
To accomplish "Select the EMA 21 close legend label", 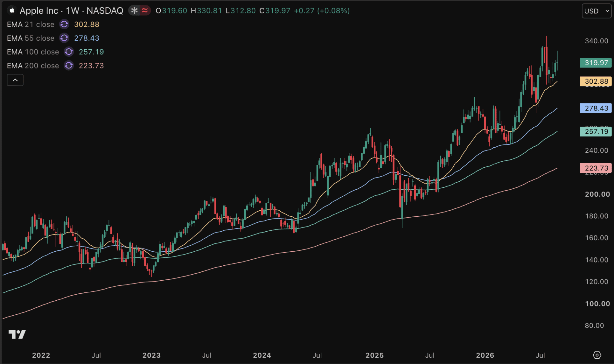I will tap(31, 24).
